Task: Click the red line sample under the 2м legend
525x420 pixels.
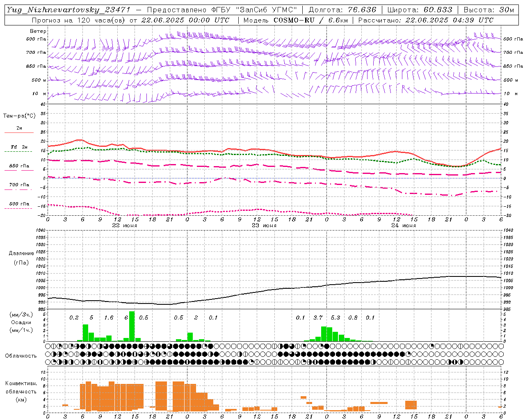Action: 19,132
